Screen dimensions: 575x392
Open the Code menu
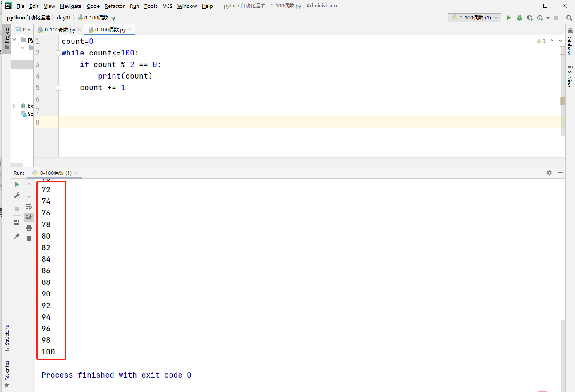pos(93,6)
